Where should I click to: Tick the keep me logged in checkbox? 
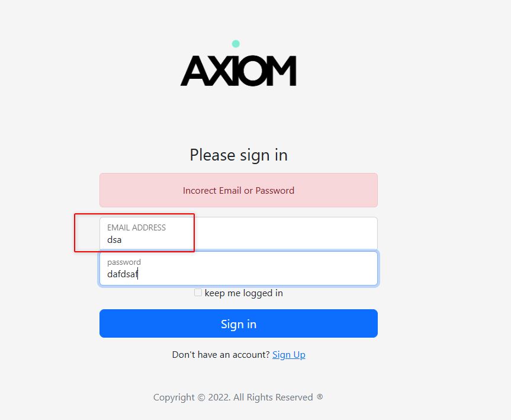[x=198, y=293]
